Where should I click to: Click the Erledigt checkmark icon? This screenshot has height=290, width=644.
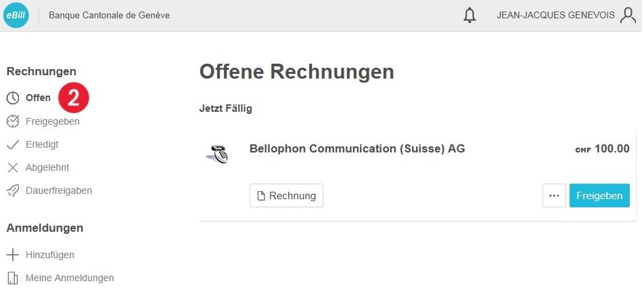[13, 144]
